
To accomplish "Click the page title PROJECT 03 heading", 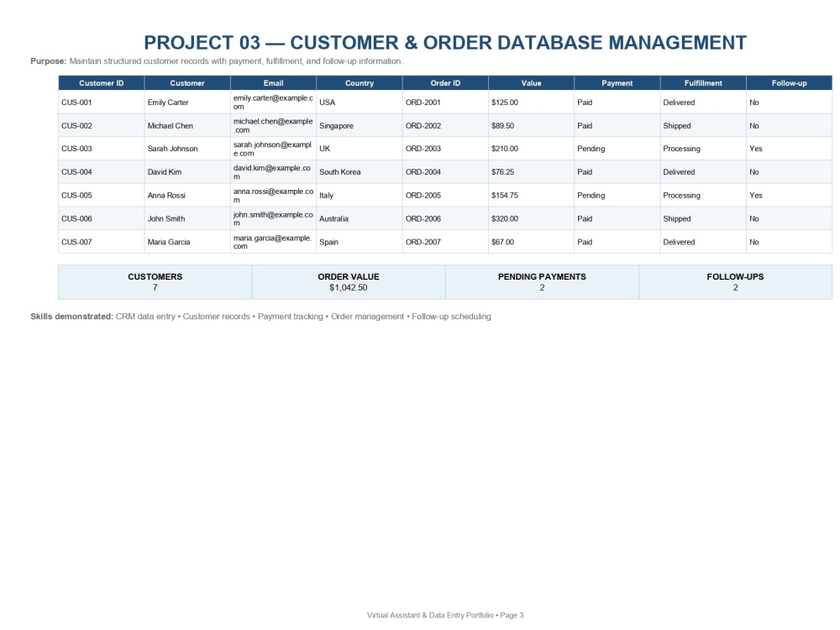I will click(444, 42).
